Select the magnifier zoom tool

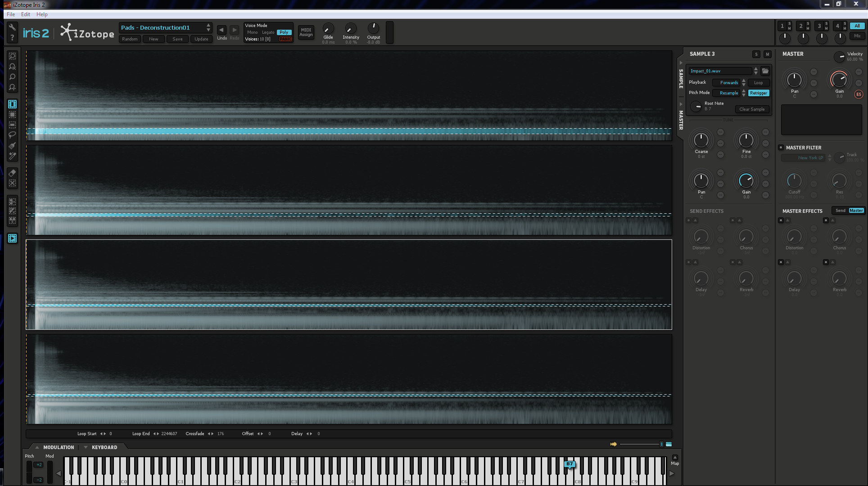(12, 77)
